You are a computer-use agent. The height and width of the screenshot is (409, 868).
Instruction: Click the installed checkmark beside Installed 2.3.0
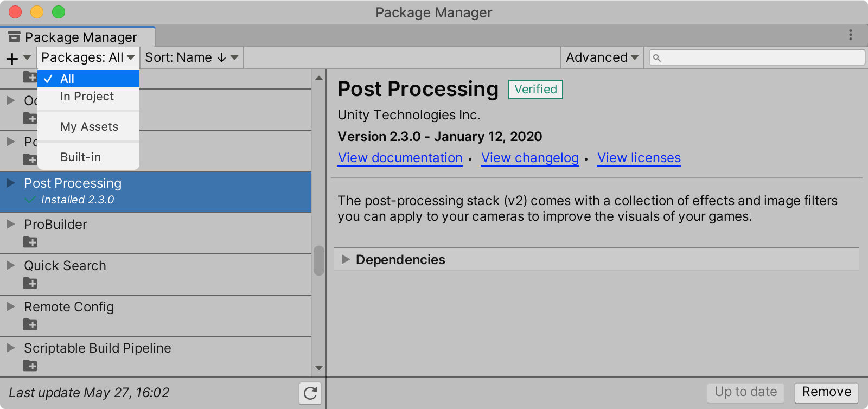click(x=30, y=200)
